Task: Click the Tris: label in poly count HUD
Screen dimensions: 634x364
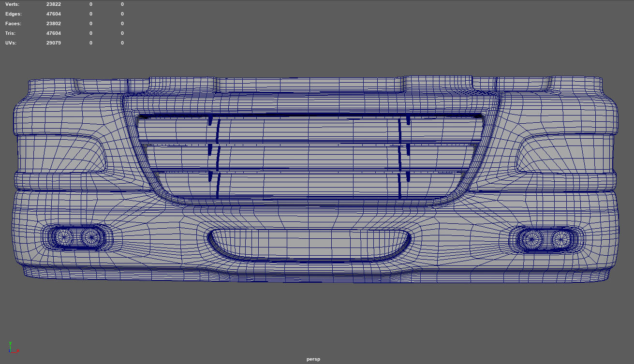Action: pos(11,33)
